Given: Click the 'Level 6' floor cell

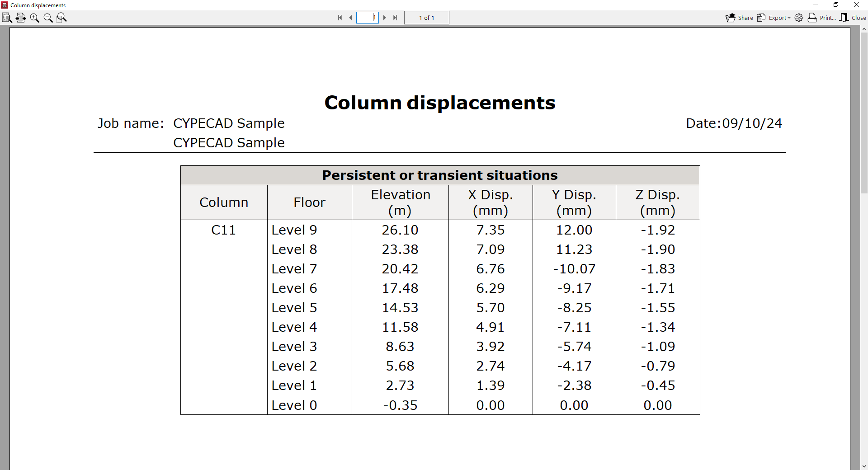Looking at the screenshot, I should [x=294, y=288].
